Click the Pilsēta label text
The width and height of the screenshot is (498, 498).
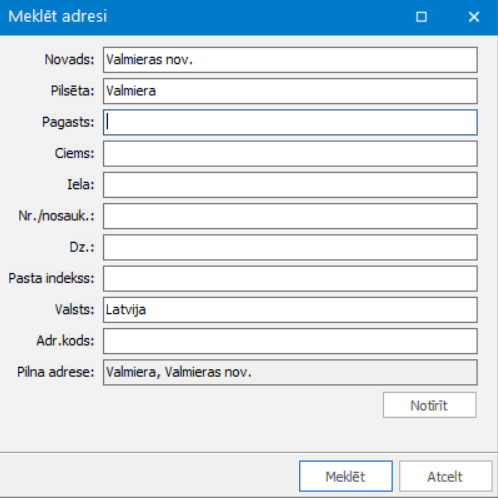(73, 91)
